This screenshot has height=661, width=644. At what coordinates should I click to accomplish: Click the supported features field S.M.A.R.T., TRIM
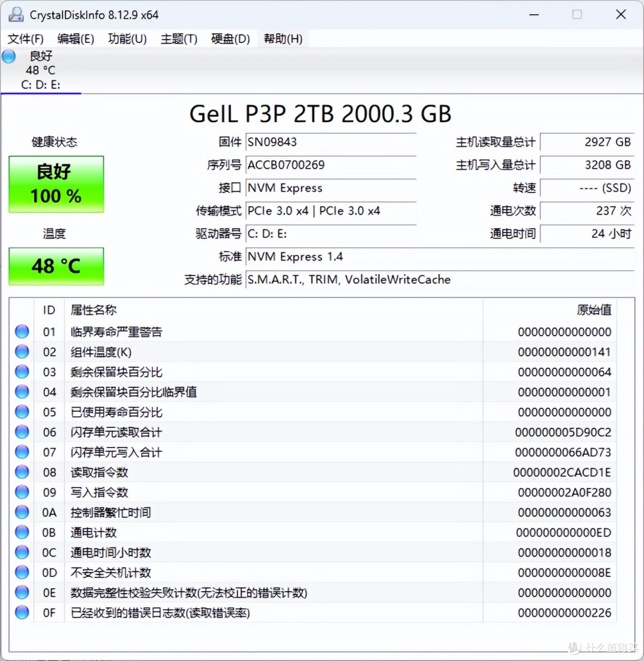[440, 280]
